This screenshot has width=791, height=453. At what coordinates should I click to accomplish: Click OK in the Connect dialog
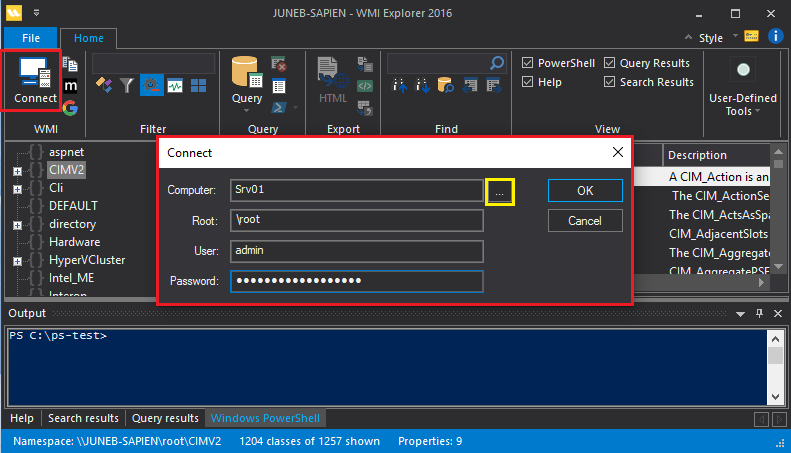585,191
